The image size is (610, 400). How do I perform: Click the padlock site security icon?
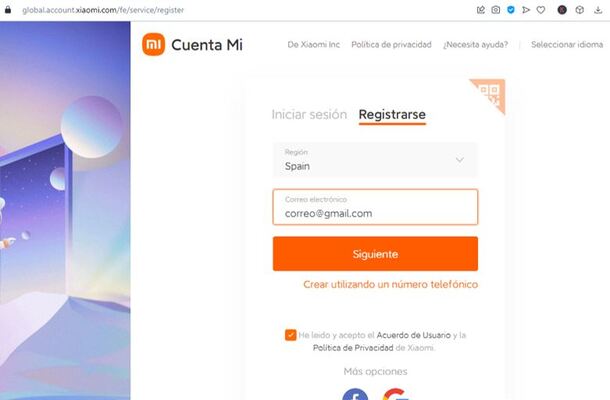8,10
